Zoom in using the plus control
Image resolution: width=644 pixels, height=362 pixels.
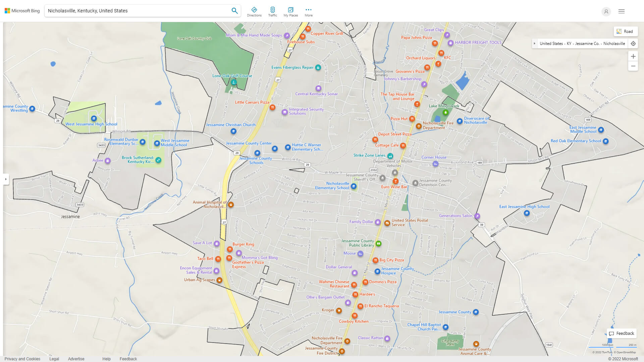[x=633, y=56]
